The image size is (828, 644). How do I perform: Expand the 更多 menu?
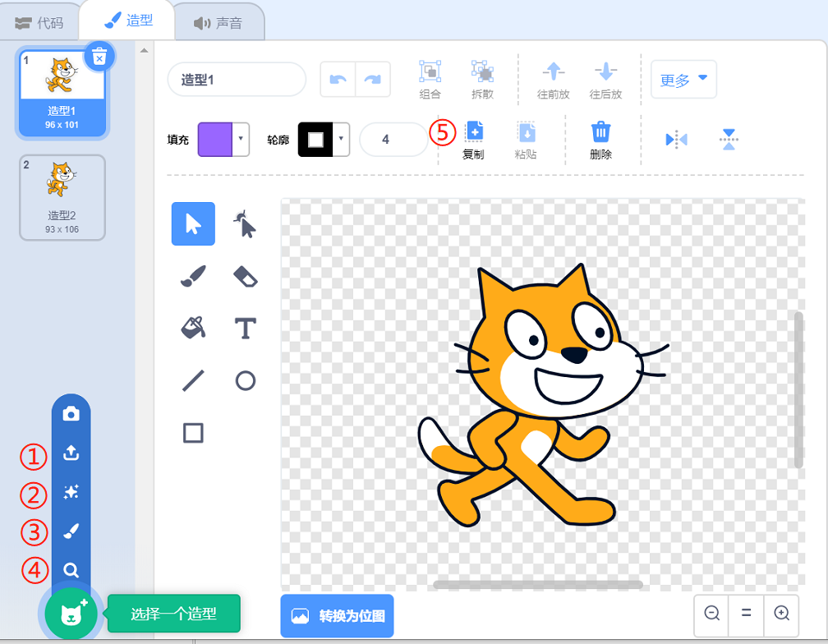(x=683, y=80)
